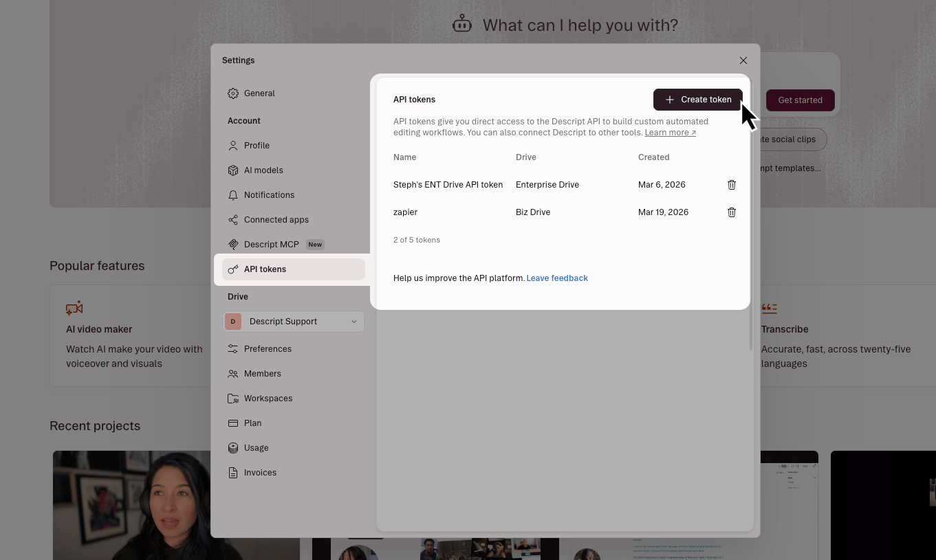Expand the Descript Support drive dropdown
The height and width of the screenshot is (560, 936).
point(294,322)
